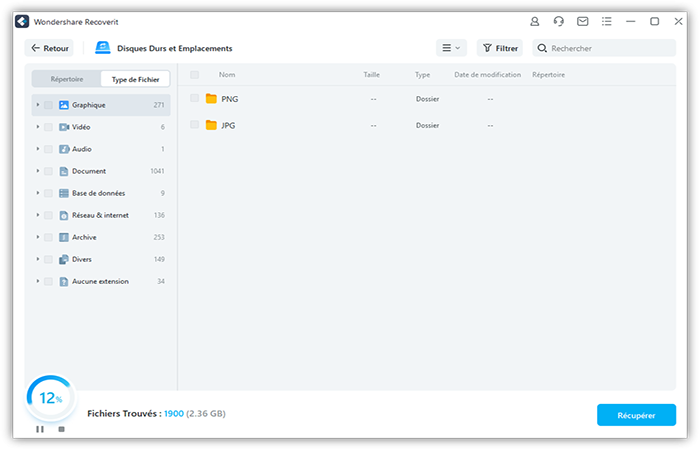Check the JPG folder checkbox

tap(194, 125)
